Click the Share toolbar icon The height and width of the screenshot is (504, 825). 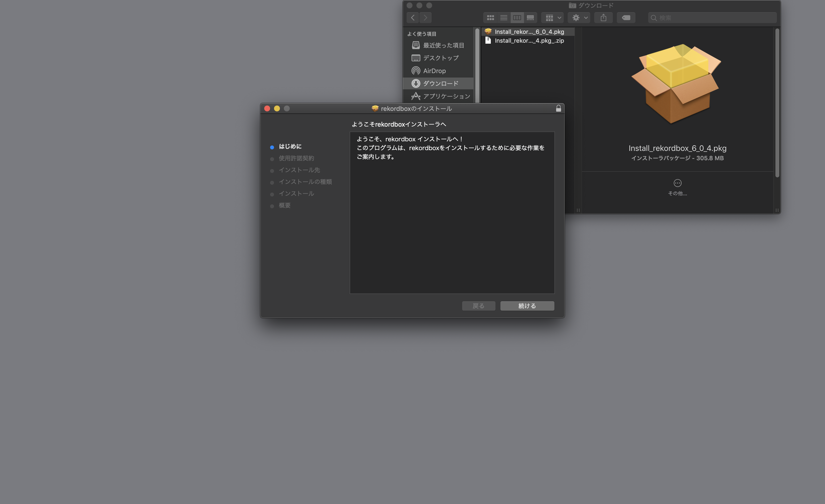[603, 18]
